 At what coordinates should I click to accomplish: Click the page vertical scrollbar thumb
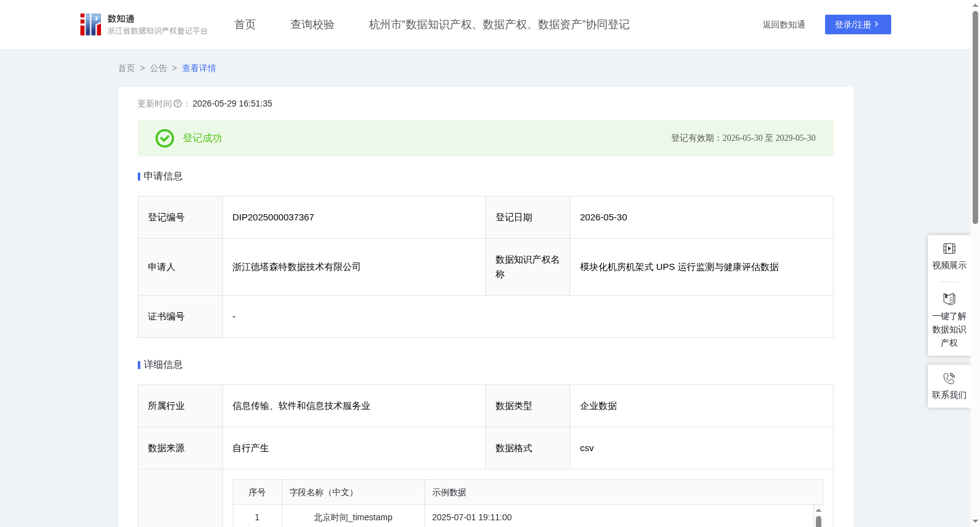pos(975,117)
